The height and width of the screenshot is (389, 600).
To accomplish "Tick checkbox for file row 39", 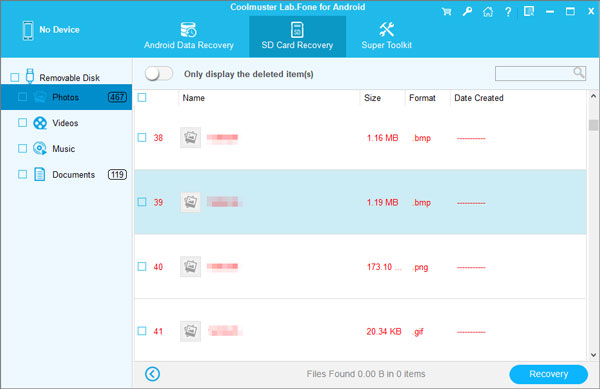I will 142,202.
